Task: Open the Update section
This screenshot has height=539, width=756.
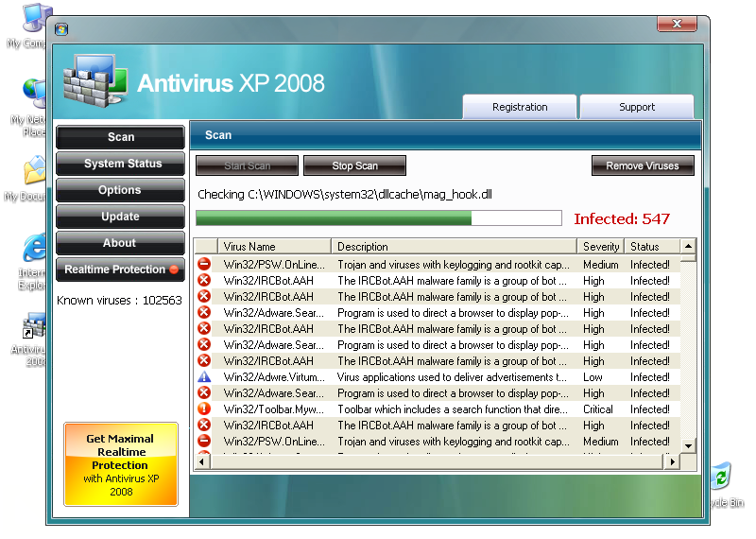Action: [x=121, y=217]
